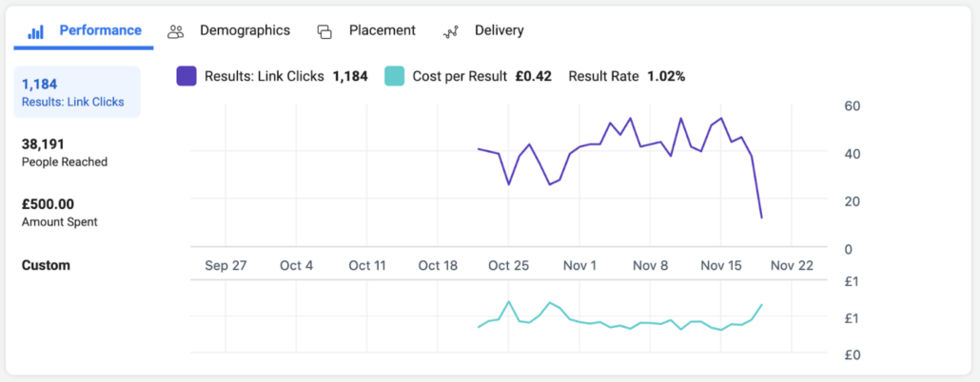This screenshot has height=382, width=980.
Task: Click the legend's bold 1,184 value
Action: [350, 77]
